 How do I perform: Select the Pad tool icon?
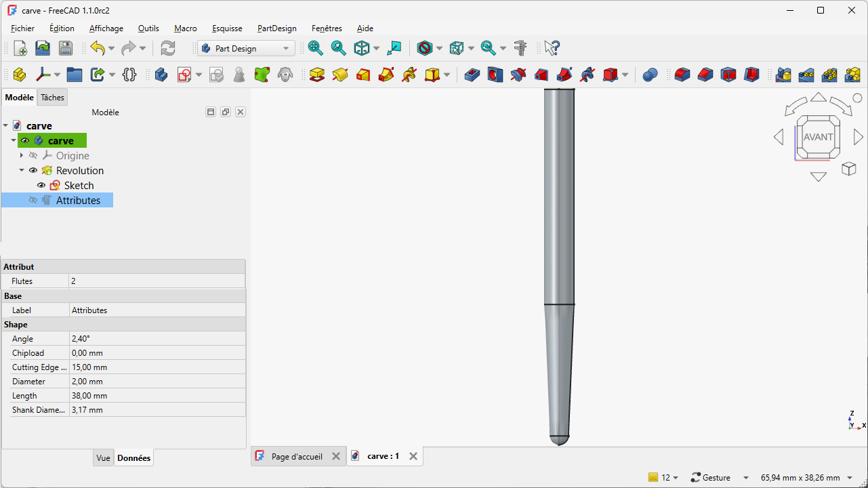[316, 75]
